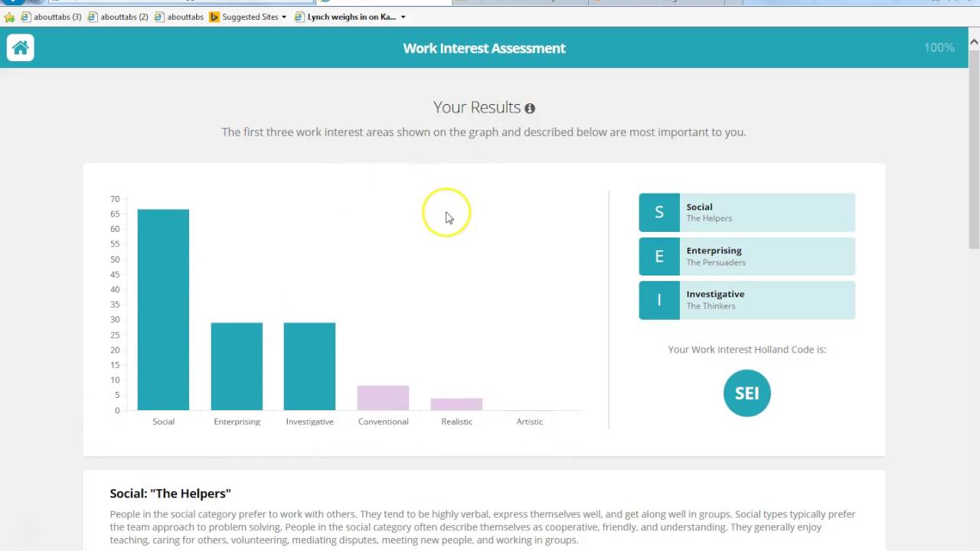980x551 pixels.
Task: Open the Lynch weighs in favorite
Action: (x=346, y=17)
